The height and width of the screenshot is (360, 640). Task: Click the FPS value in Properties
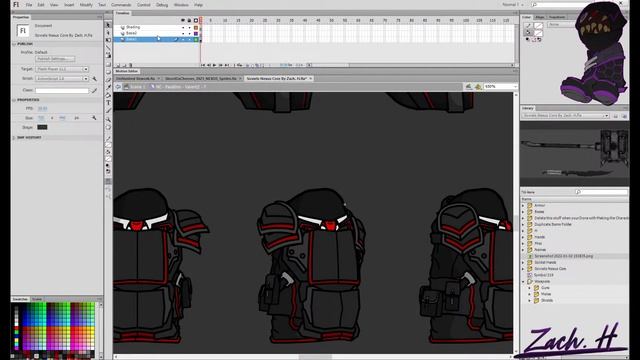tap(42, 109)
